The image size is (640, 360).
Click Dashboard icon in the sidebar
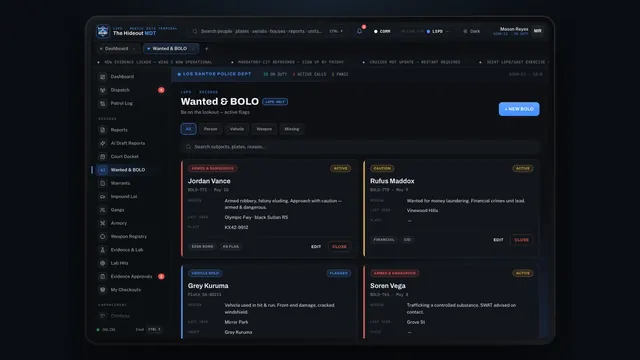[x=102, y=77]
